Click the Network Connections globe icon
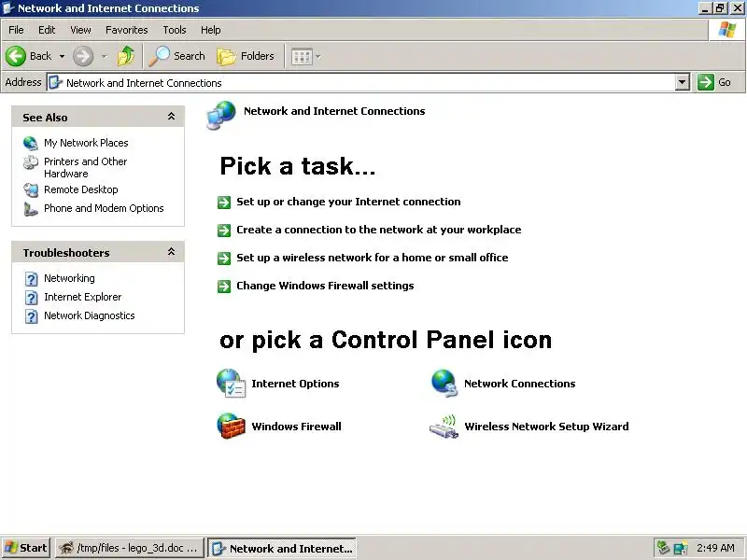This screenshot has width=747, height=560. coord(444,383)
